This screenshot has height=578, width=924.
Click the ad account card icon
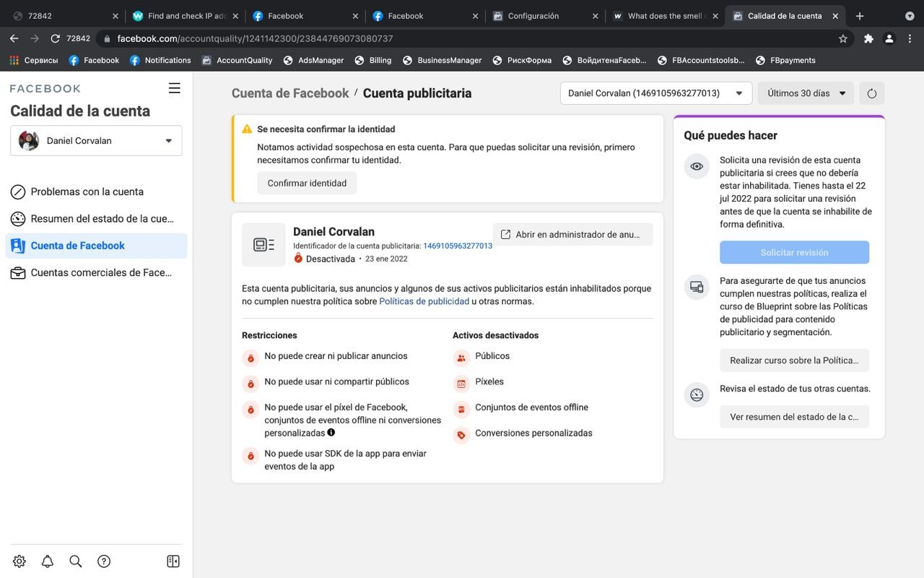click(263, 245)
